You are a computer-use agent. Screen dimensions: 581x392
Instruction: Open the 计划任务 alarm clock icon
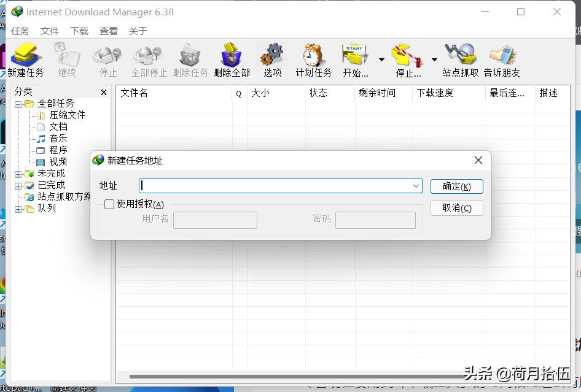click(x=313, y=60)
